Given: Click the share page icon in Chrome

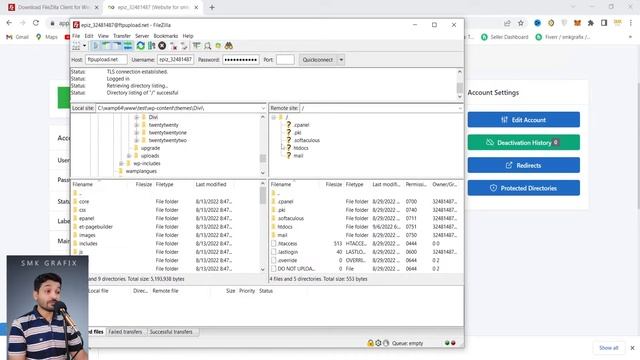Looking at the screenshot, I should [x=507, y=23].
